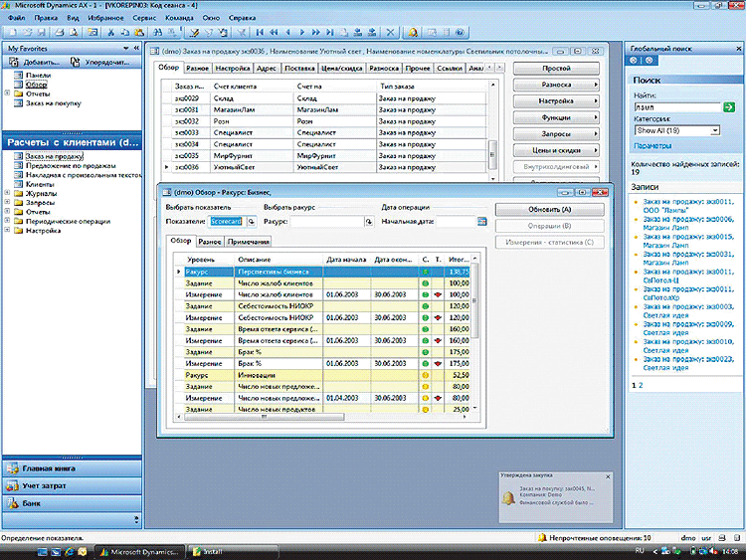This screenshot has height=560, width=746.
Task: Expand the Запросы folder in navigation tree
Action: [x=7, y=202]
